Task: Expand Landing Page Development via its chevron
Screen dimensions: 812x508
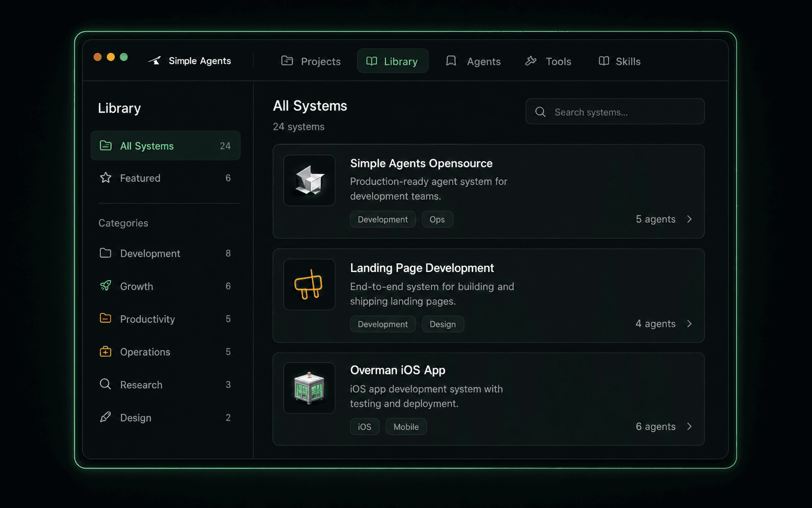Action: click(x=690, y=324)
